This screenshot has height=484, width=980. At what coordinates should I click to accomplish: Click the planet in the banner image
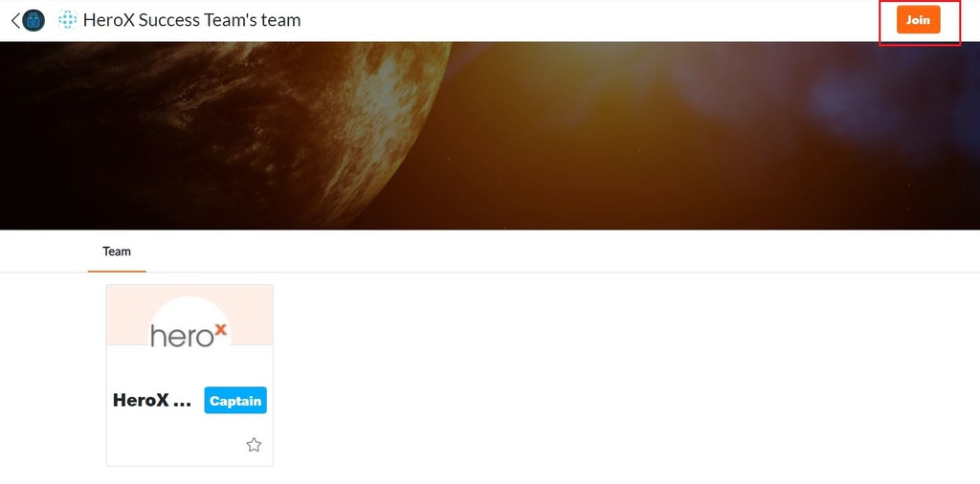225,134
